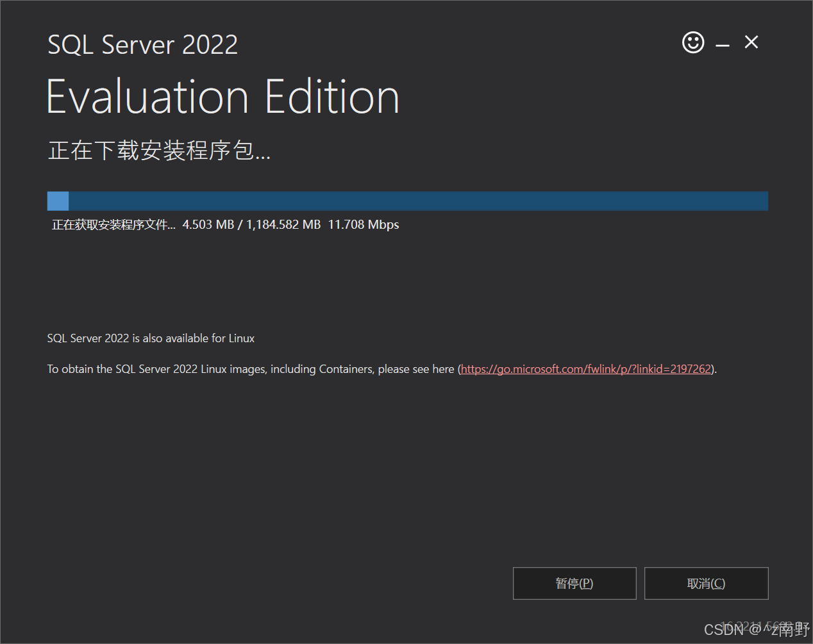The image size is (813, 644).
Task: Select the Evaluation Edition heading
Action: [x=222, y=96]
